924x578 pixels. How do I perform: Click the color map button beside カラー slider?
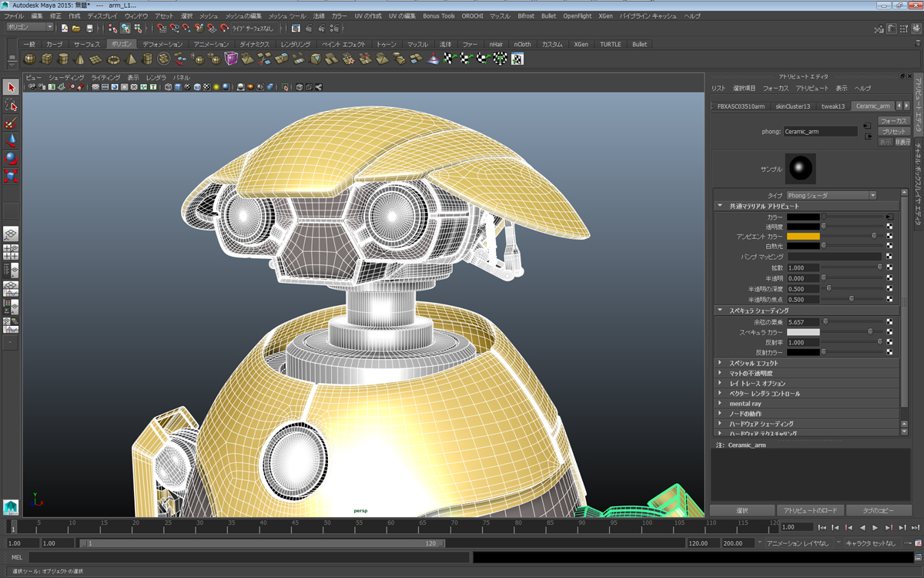[889, 217]
